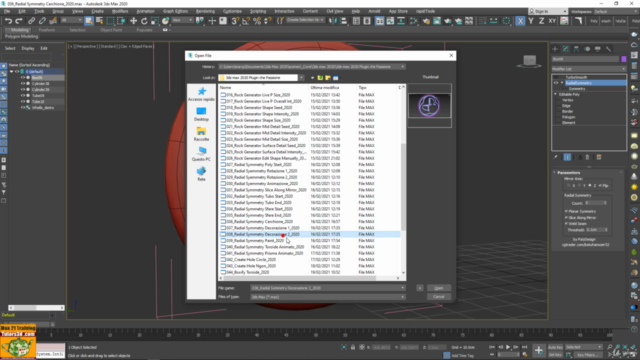
Task: Restrict transform to Z axis
Action: (x=541, y=21)
